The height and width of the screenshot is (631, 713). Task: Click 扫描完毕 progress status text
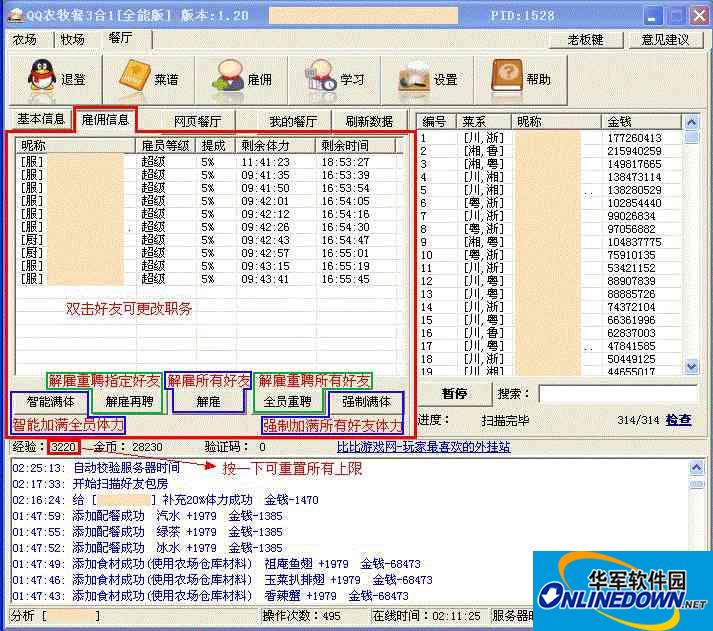(x=505, y=421)
